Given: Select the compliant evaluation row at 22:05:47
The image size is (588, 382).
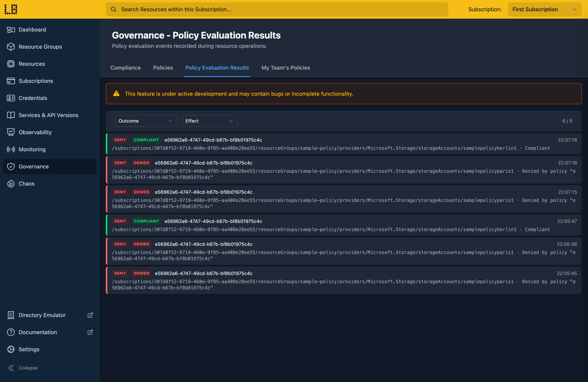Looking at the screenshot, I should click(344, 225).
